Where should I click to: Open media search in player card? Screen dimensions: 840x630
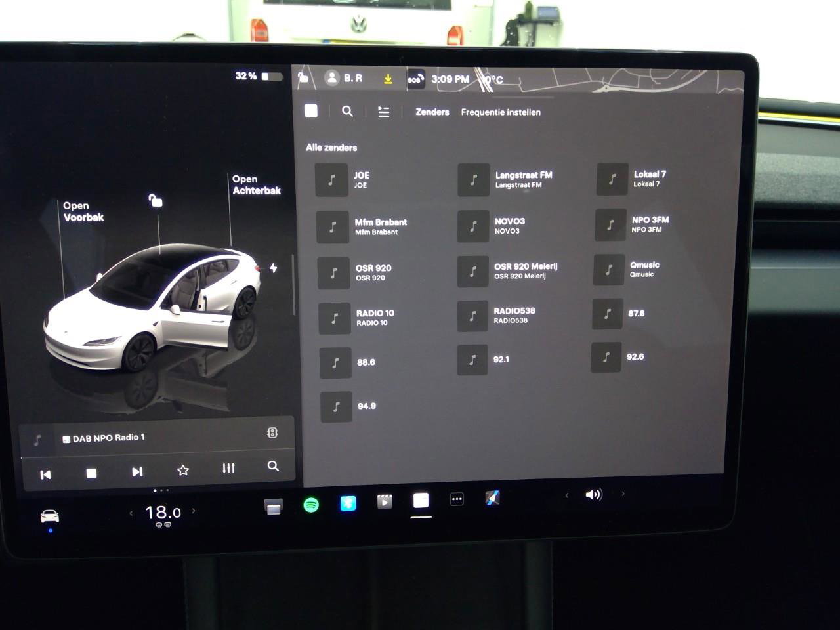click(273, 466)
